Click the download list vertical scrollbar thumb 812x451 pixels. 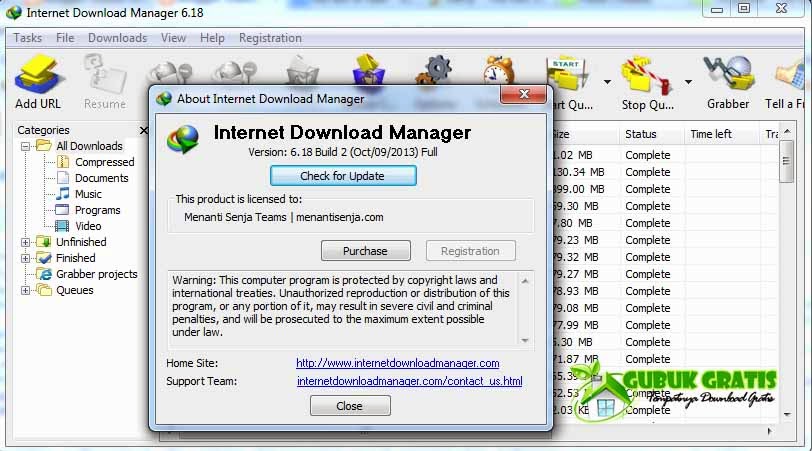click(786, 161)
